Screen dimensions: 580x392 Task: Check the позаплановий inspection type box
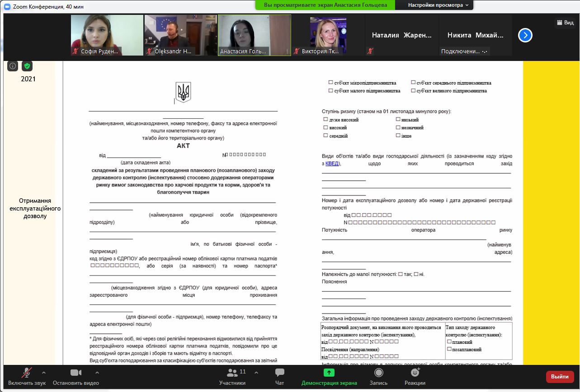point(449,349)
